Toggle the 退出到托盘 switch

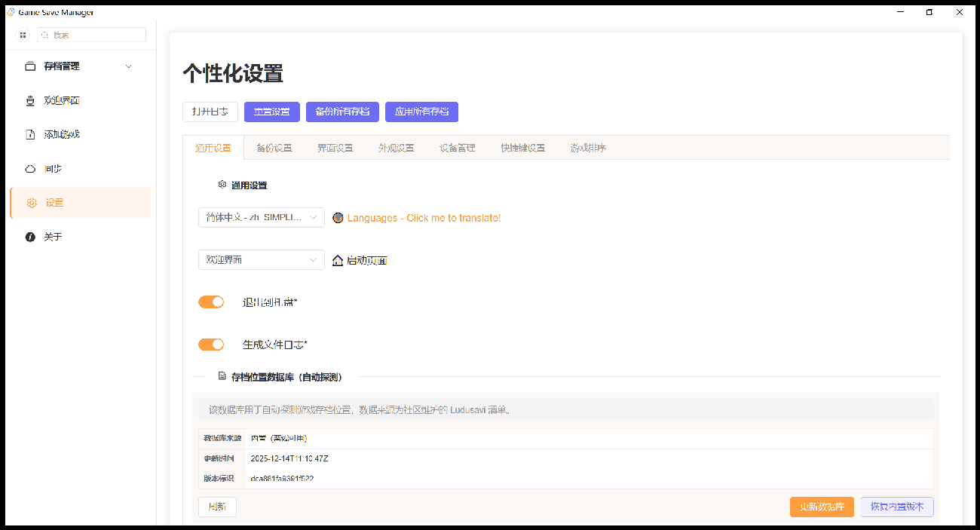point(211,302)
